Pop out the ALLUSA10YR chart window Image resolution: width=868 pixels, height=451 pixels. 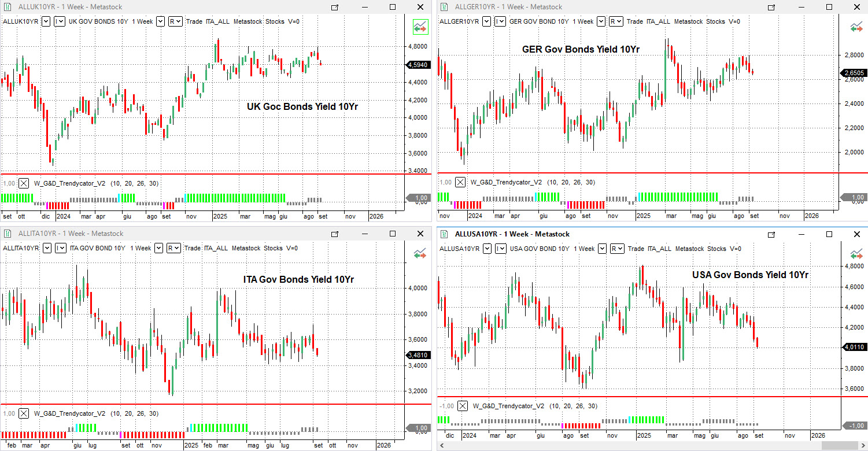click(x=771, y=234)
